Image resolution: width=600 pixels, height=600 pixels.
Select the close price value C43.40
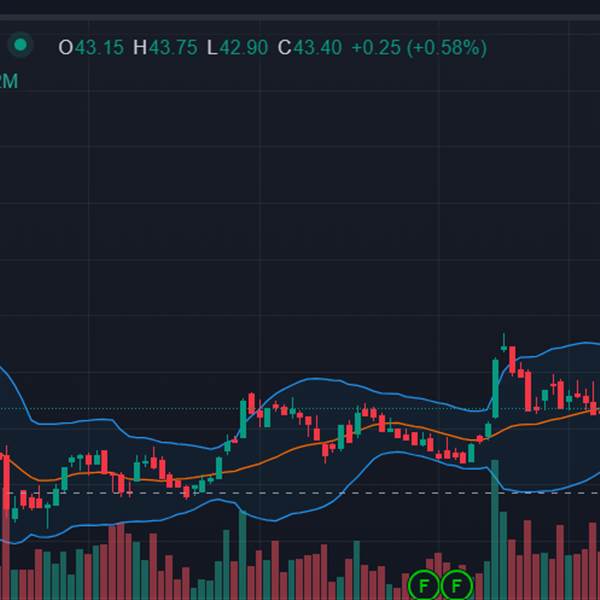[x=310, y=48]
